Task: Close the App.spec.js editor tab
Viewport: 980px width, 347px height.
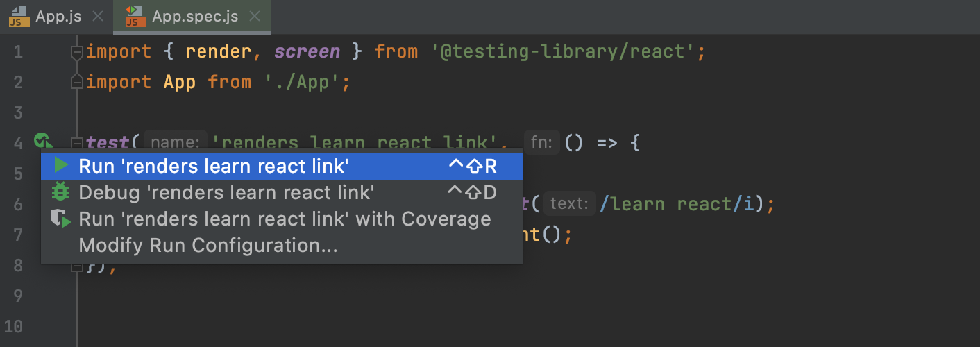Action: pos(254,17)
